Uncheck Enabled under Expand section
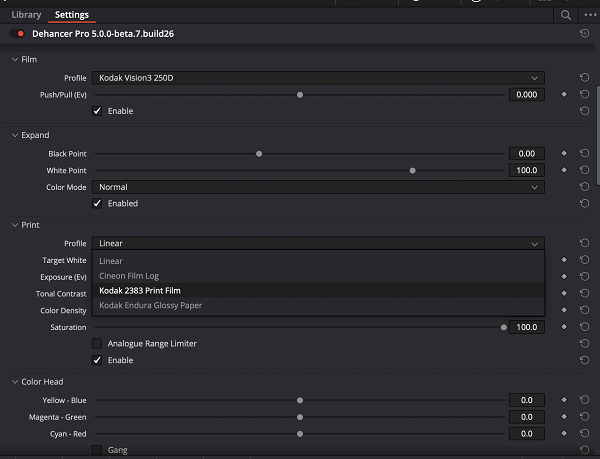600x459 pixels. (97, 203)
